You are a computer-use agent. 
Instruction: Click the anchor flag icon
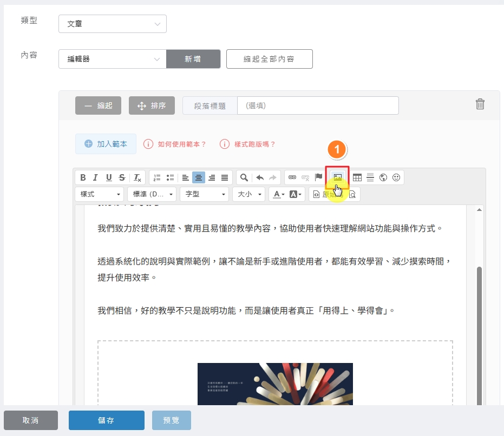(x=319, y=177)
